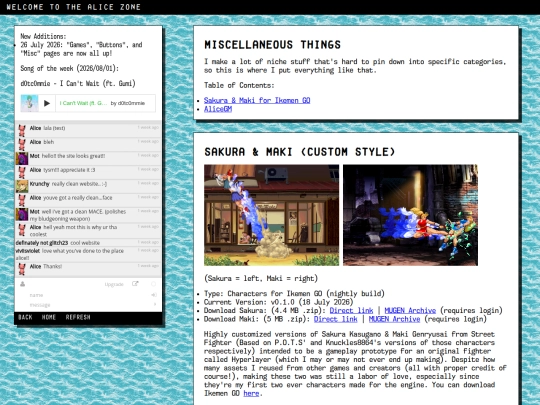Image resolution: width=540 pixels, height=405 pixels.
Task: Click the 'Song of the week (2026/08/01):' text
Action: (x=69, y=68)
